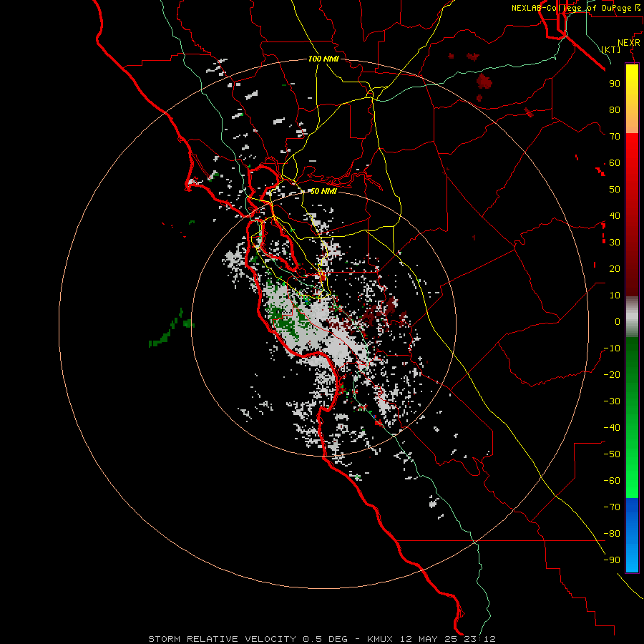Image resolution: width=644 pixels, height=644 pixels.
Task: Click the -90 value on the velocity scale
Action: click(612, 560)
